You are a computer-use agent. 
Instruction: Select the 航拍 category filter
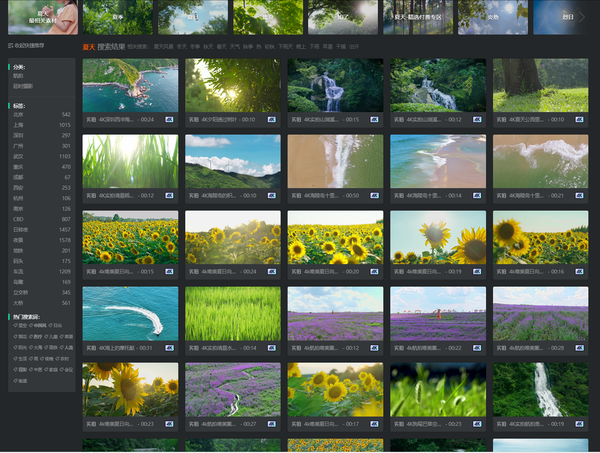tap(18, 76)
